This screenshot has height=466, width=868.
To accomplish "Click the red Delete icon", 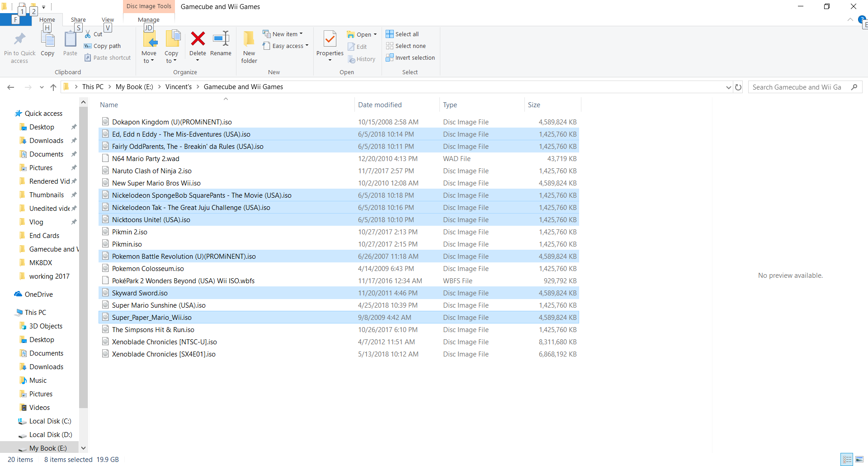I will 198,39.
